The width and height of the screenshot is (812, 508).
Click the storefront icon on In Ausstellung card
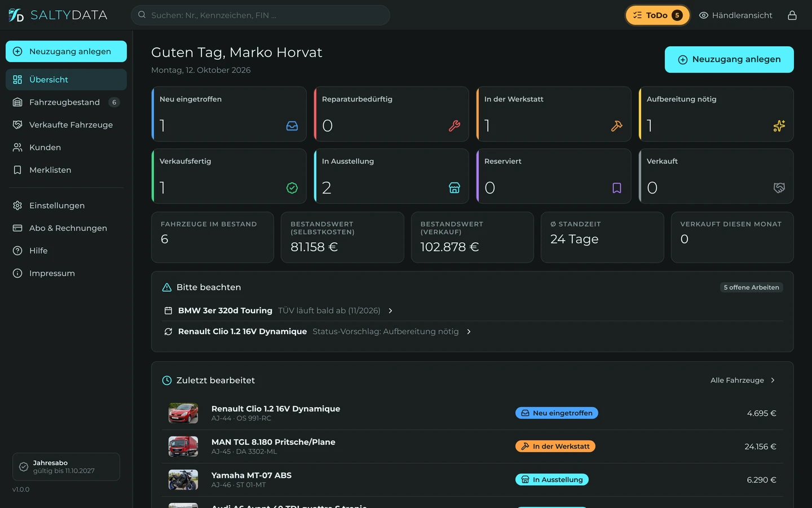click(454, 188)
